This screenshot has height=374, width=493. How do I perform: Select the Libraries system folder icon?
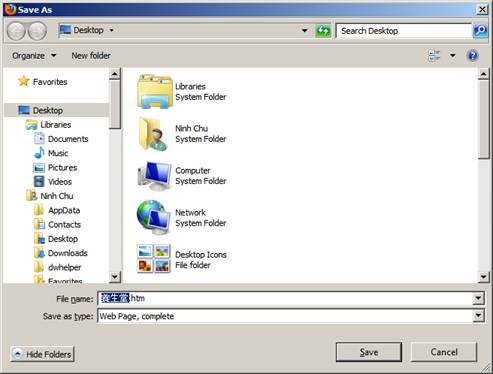pos(154,91)
